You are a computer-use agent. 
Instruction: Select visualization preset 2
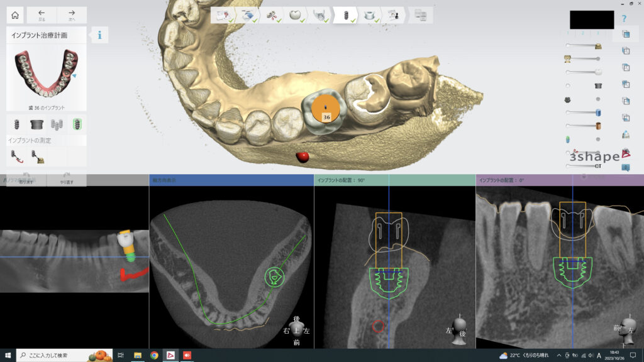(583, 33)
